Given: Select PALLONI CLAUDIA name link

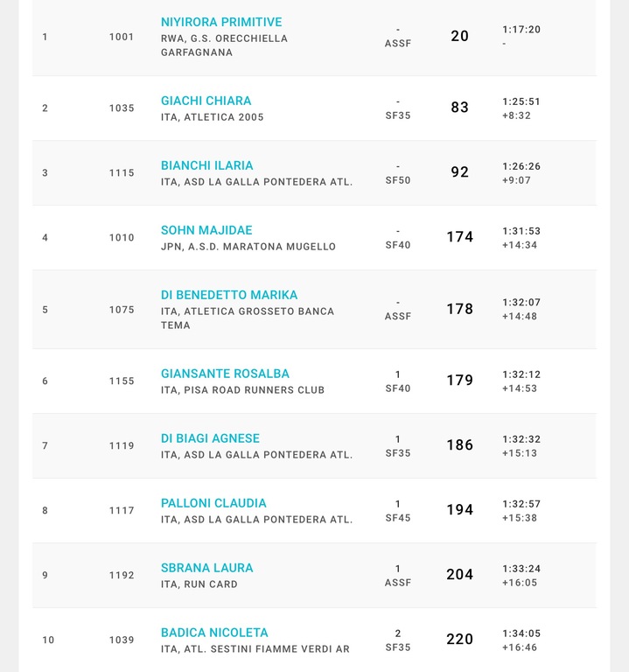Looking at the screenshot, I should point(213,503).
